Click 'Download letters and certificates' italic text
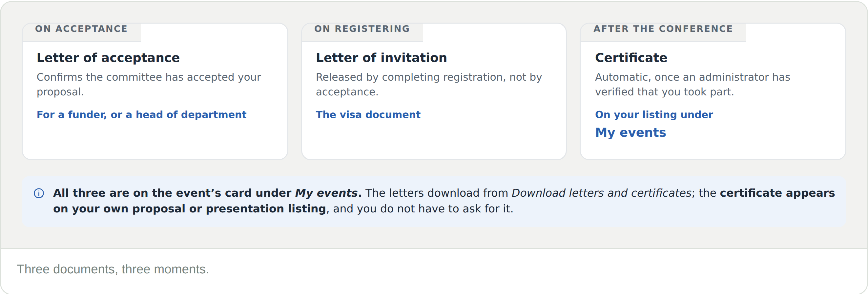 pyautogui.click(x=601, y=193)
